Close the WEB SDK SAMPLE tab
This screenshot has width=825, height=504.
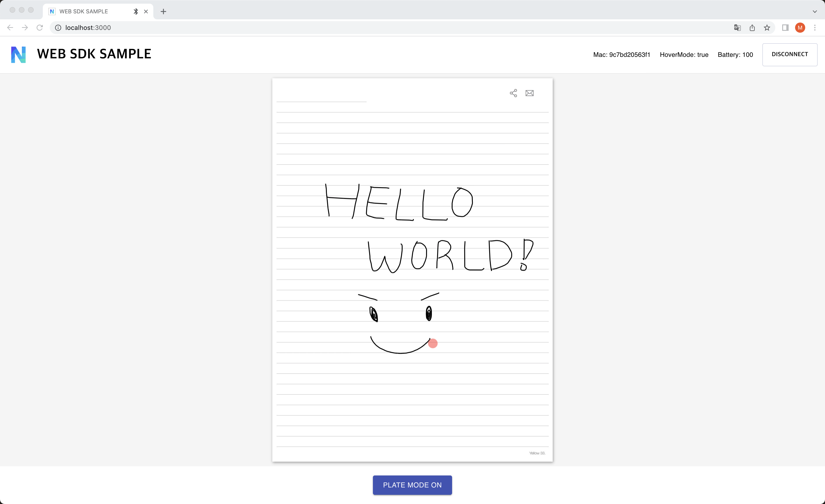coord(146,11)
